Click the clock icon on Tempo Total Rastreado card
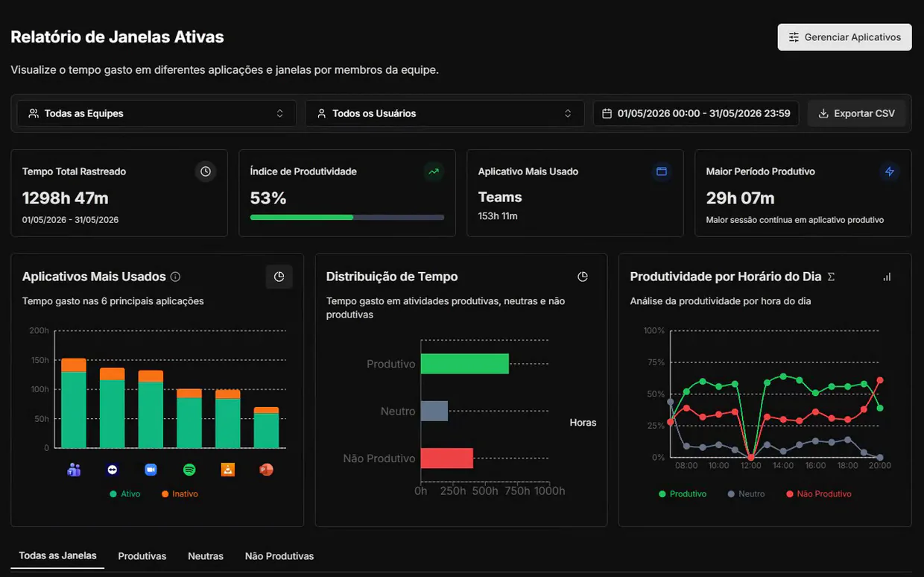 (x=206, y=171)
